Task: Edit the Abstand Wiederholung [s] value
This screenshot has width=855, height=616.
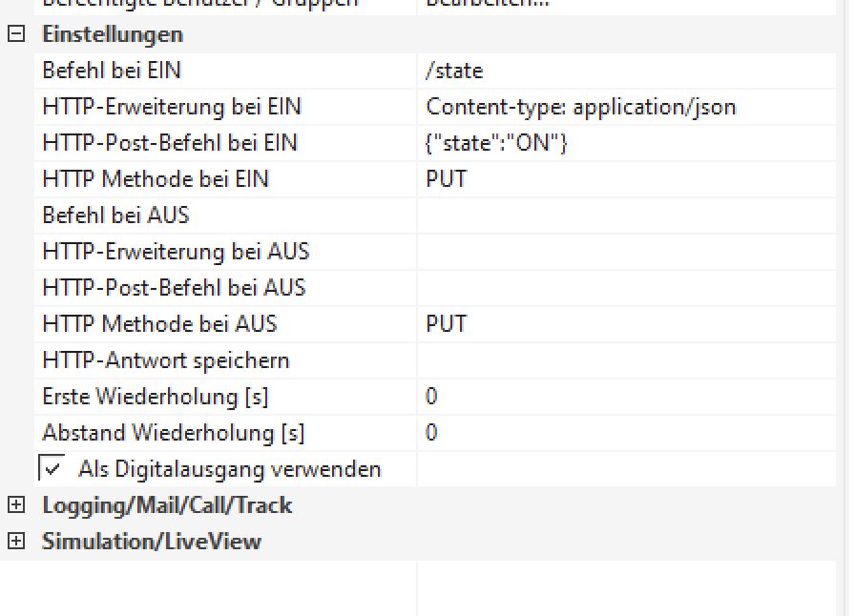Action: click(625, 433)
